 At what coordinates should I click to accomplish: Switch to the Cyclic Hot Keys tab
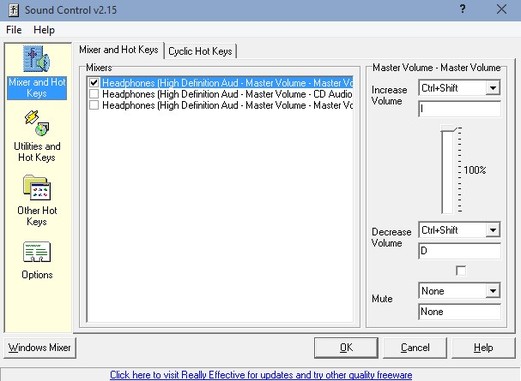pos(200,51)
